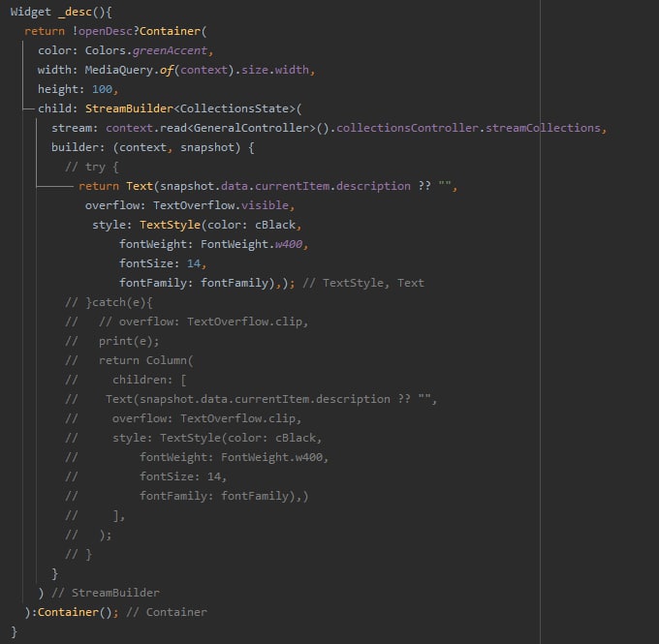Click the "// }catch(e){" comment
Screen dimensions: 659x644
tap(109, 302)
